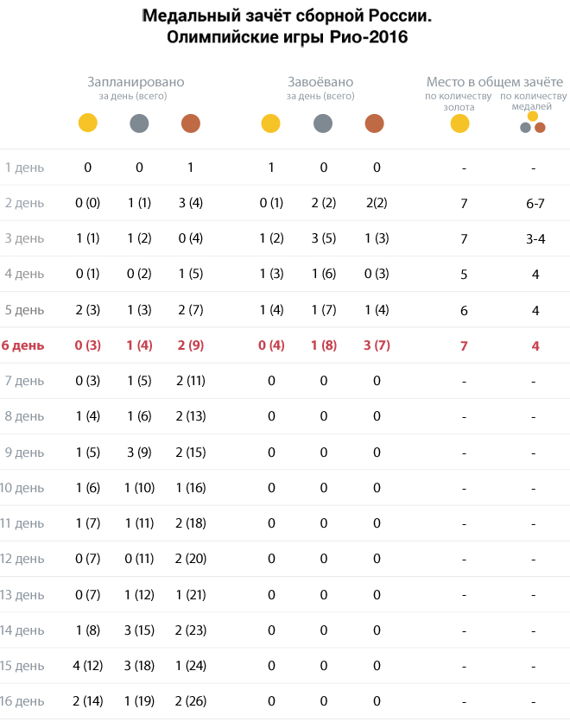Click '3 (18)' planned silver cell, 15 день
The width and height of the screenshot is (570, 728).
point(139,665)
